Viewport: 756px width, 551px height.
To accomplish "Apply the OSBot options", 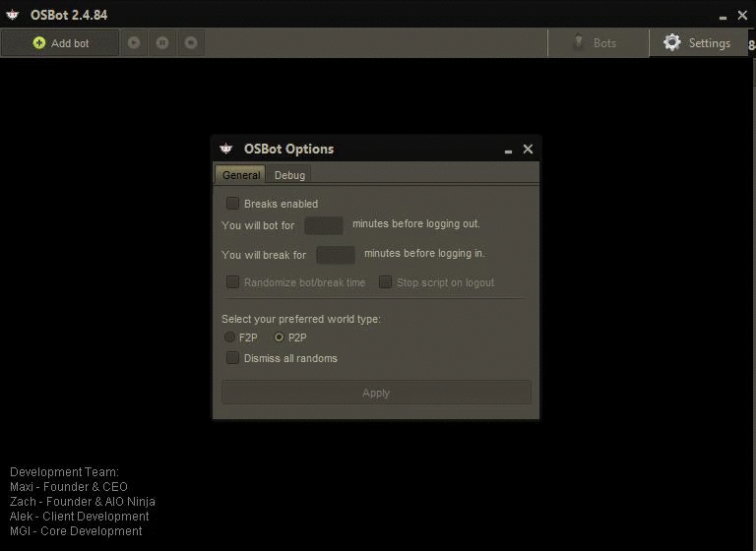I will click(376, 393).
